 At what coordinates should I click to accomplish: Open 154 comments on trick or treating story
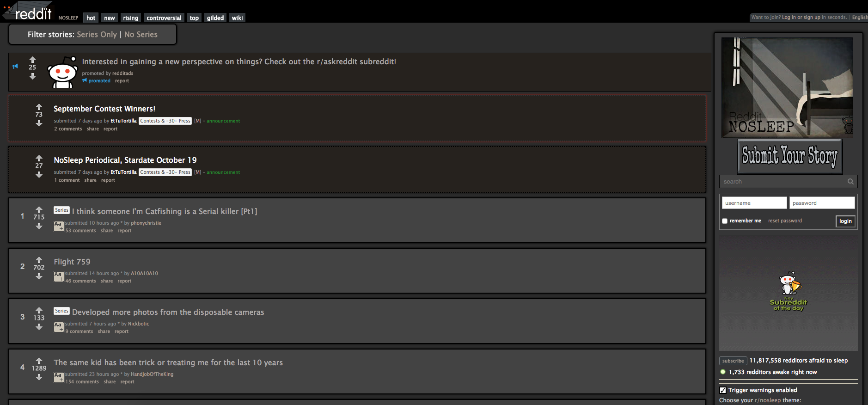click(82, 382)
